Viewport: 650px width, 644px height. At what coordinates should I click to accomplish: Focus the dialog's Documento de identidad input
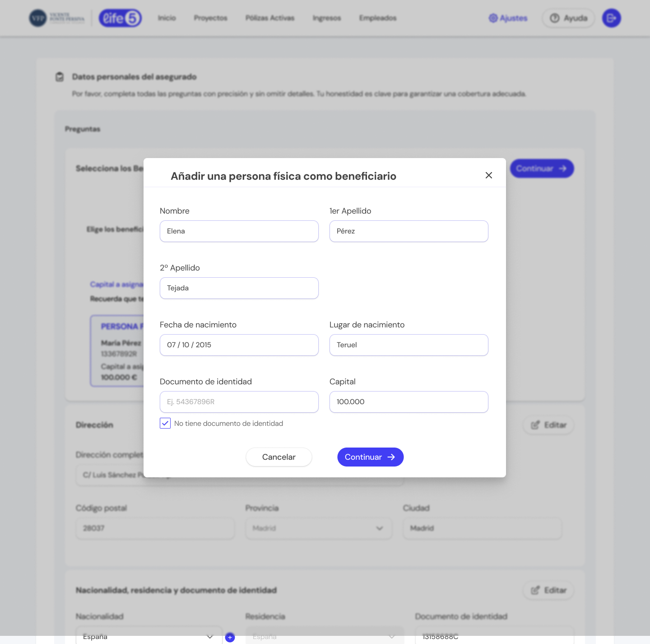click(x=239, y=402)
